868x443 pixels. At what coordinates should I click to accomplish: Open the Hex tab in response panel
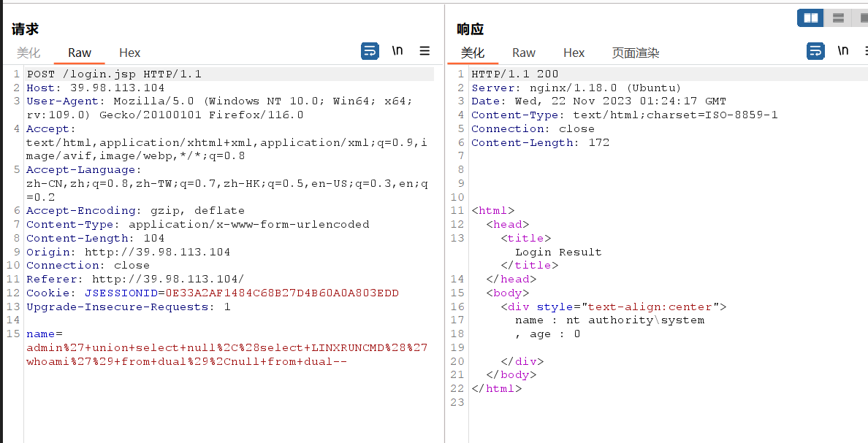pos(574,53)
